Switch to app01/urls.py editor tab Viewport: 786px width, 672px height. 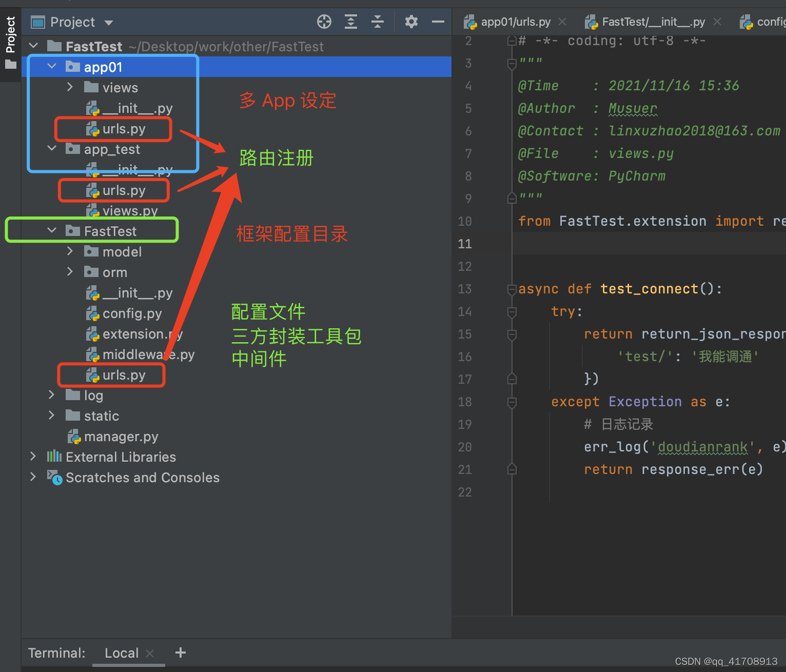click(516, 22)
